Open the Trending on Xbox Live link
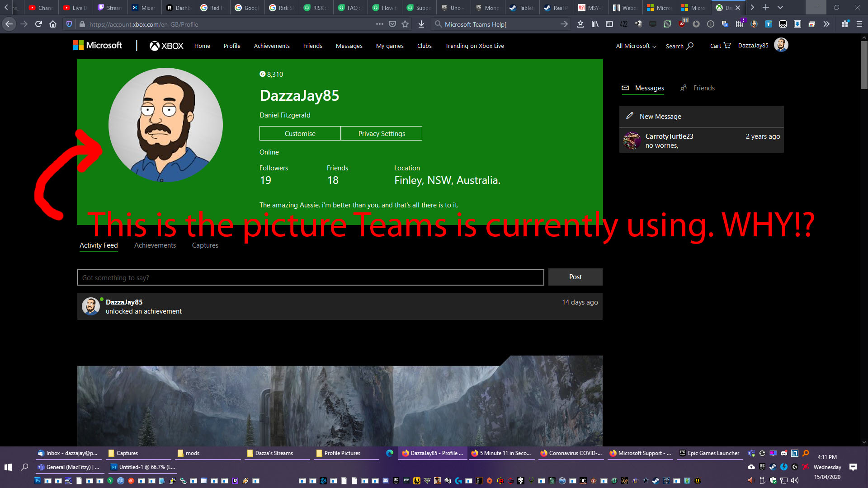This screenshot has height=488, width=868. tap(474, 46)
